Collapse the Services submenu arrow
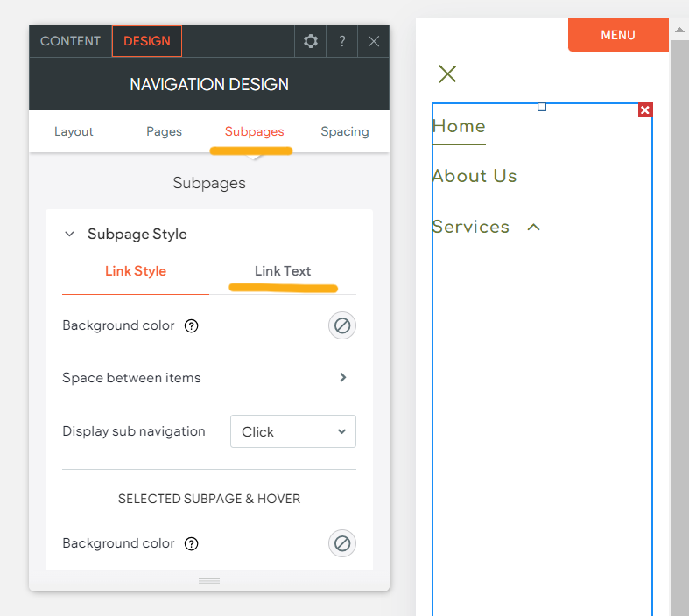689x616 pixels. [x=533, y=227]
